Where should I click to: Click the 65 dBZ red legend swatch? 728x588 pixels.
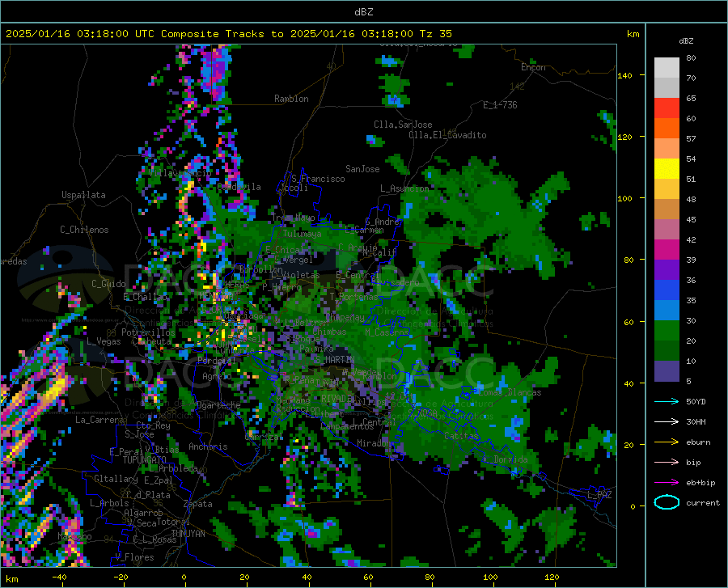click(667, 108)
